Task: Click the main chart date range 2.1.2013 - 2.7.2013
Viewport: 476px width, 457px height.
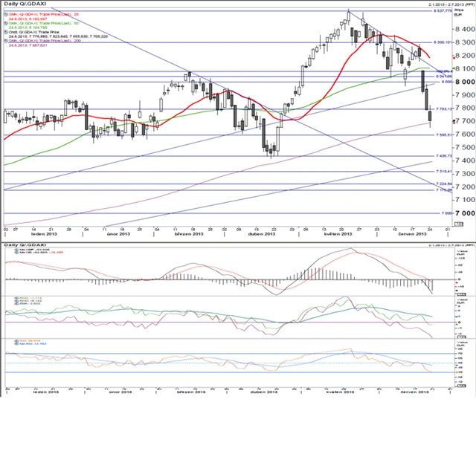Action: tap(451, 4)
